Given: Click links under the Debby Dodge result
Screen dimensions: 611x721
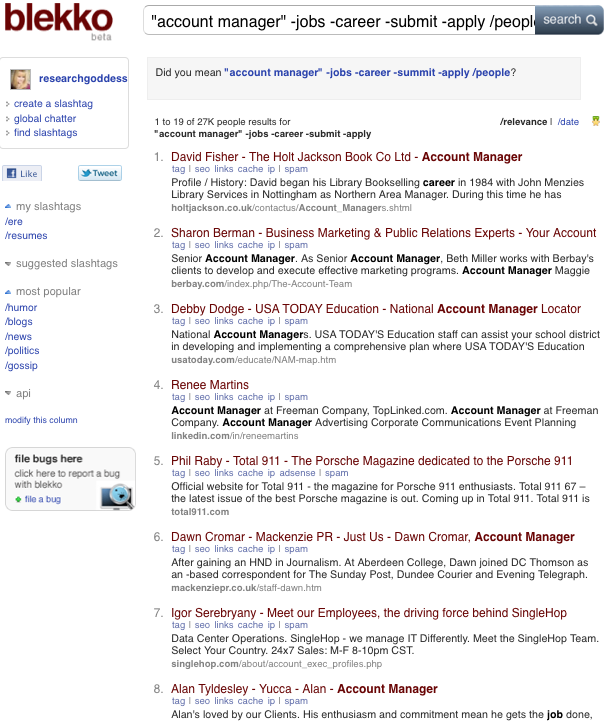Looking at the screenshot, I should pos(223,320).
